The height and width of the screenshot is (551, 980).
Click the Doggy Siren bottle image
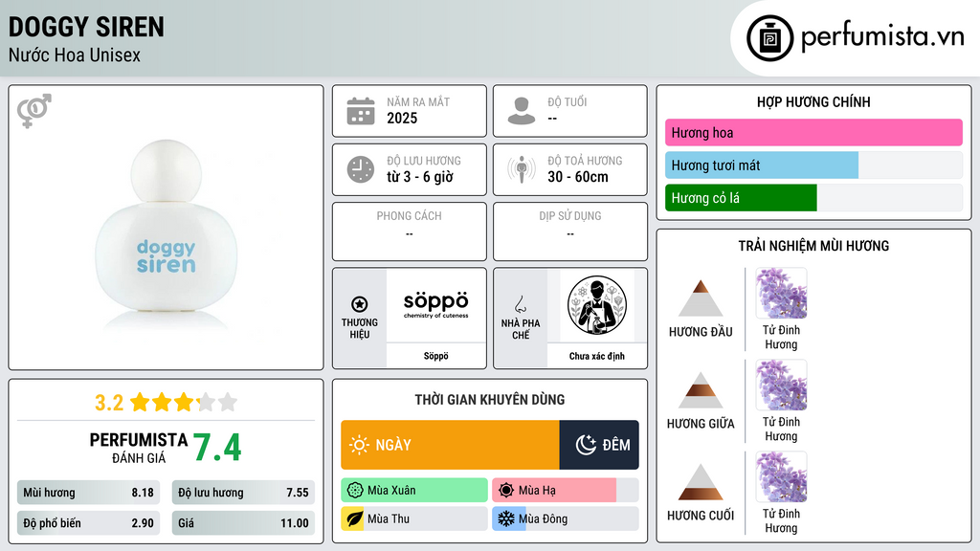(167, 228)
